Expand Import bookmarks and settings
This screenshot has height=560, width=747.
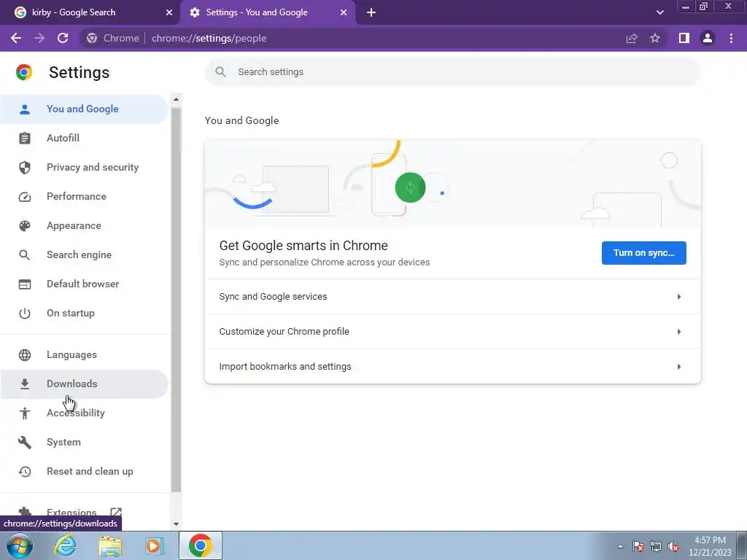pos(452,367)
